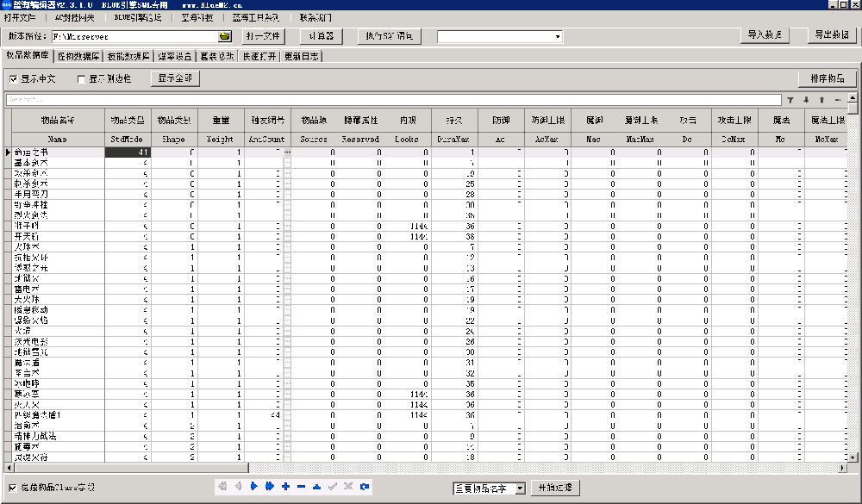Switch to the 爆率设置 tab
Screen dimensions: 862x504
click(175, 56)
